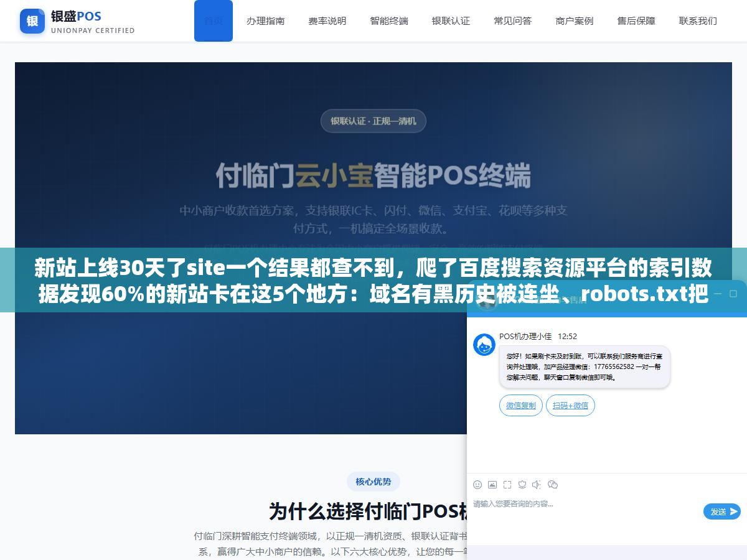Viewport: 747px width, 560px height.
Task: Click the rating flower icon in chat toolbar
Action: (522, 485)
